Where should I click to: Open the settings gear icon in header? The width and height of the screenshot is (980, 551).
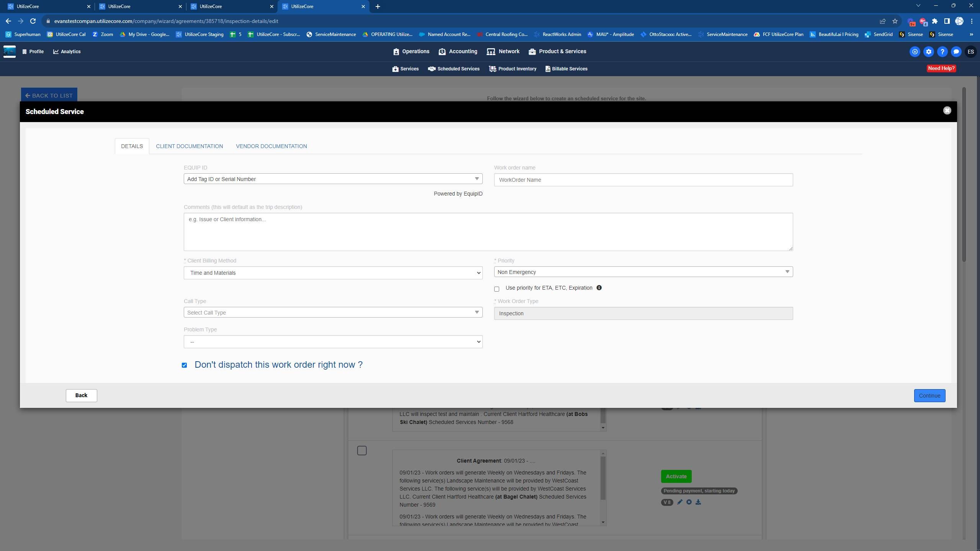[x=928, y=52]
